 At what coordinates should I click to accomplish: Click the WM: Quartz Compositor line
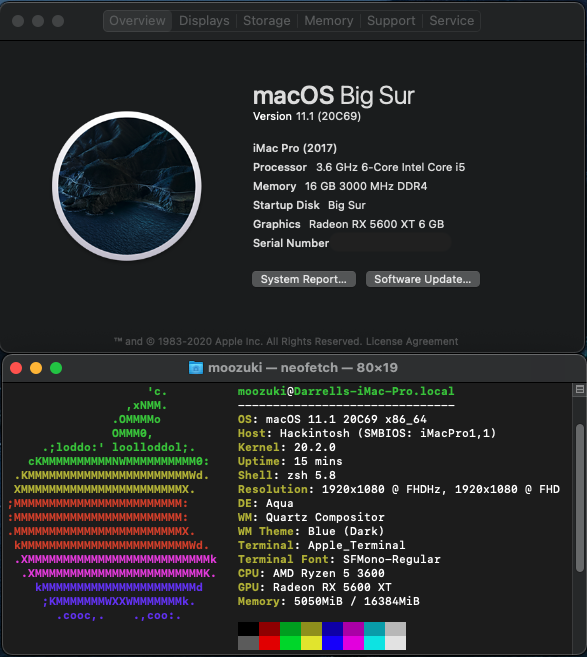(x=311, y=517)
